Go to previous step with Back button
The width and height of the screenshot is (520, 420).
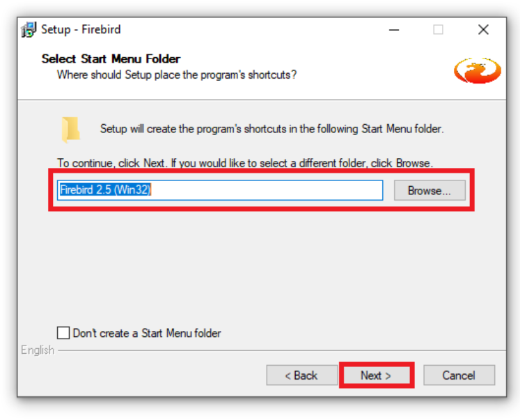(x=302, y=375)
